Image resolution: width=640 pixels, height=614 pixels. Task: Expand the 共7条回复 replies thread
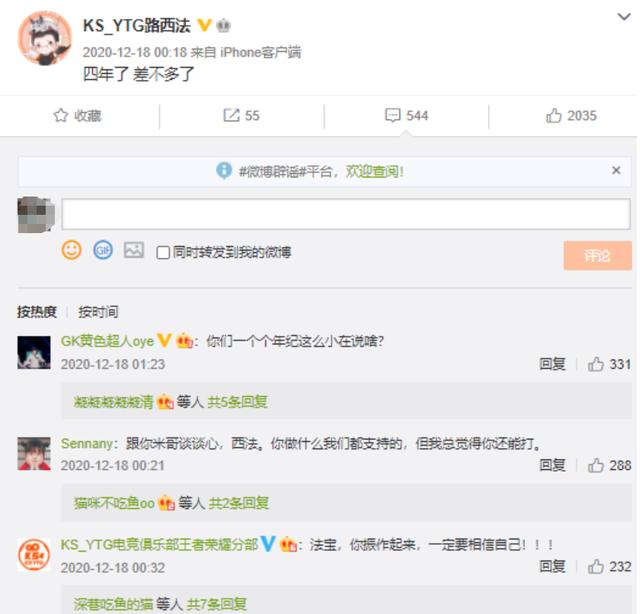pos(217,604)
